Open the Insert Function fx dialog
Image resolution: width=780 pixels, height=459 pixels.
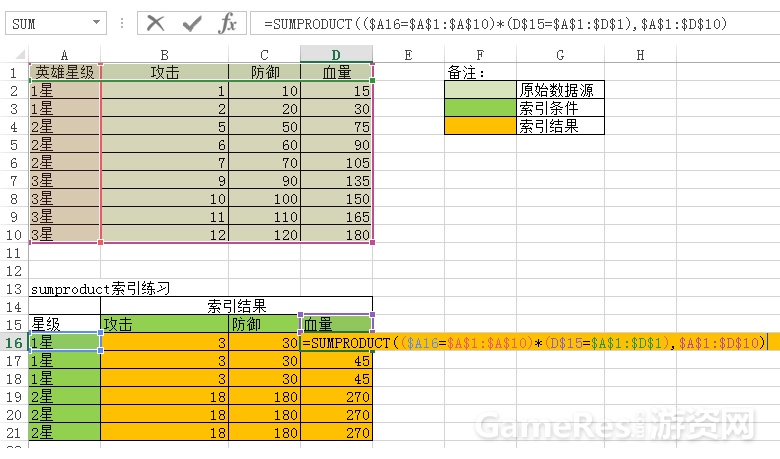[227, 23]
